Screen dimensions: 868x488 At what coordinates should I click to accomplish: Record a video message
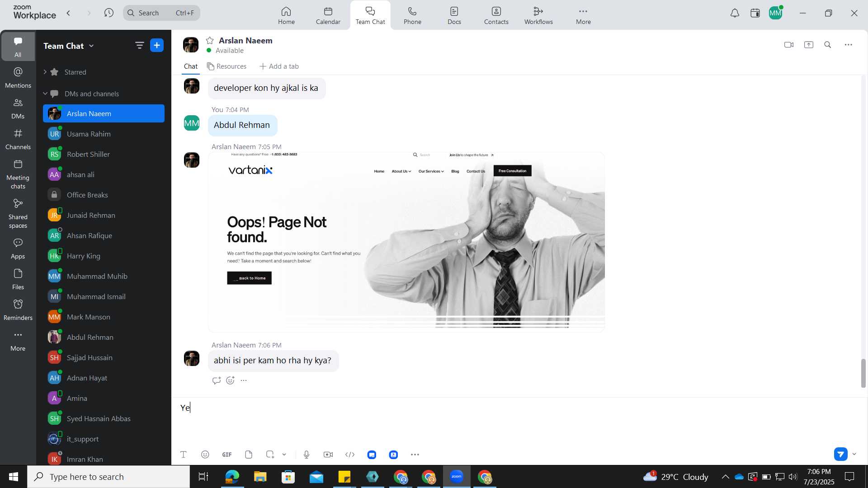pyautogui.click(x=328, y=455)
